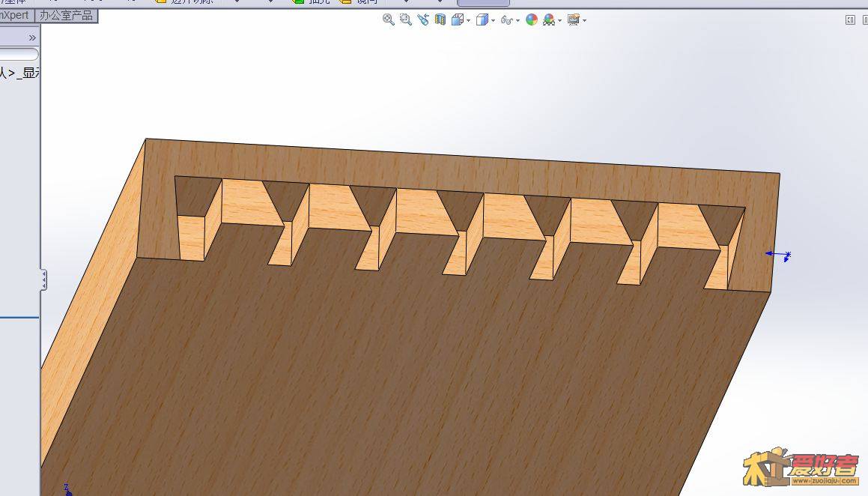Expand the Hide/Show Items dropdown arrow
868x496 pixels.
click(x=518, y=20)
